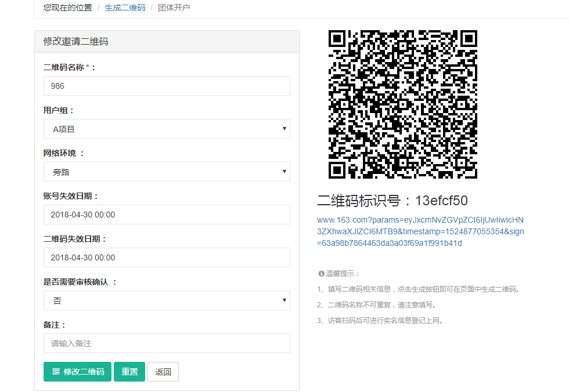This screenshot has width=569, height=392.
Task: Click the generated QR code image
Action: 403,104
